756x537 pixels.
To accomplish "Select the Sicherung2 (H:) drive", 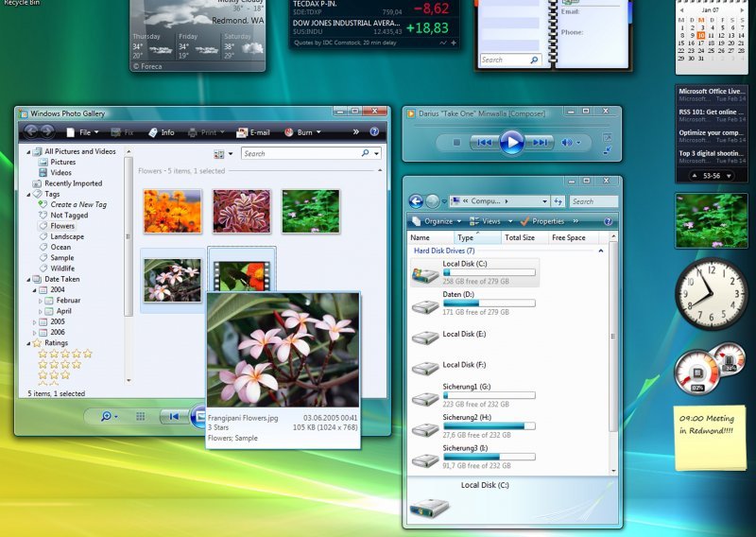I will click(474, 426).
